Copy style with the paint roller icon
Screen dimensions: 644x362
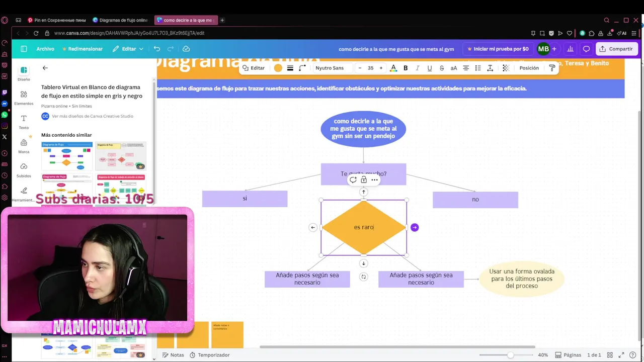tap(552, 68)
